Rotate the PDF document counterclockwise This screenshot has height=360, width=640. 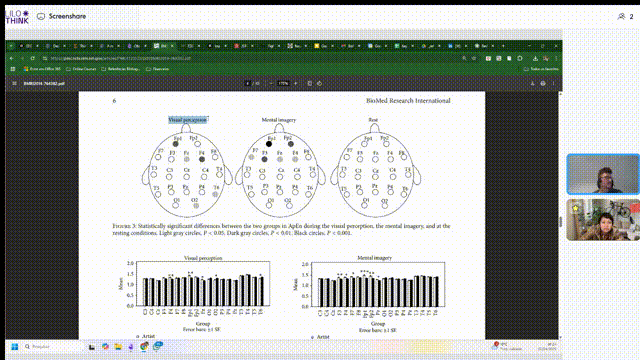[319, 83]
